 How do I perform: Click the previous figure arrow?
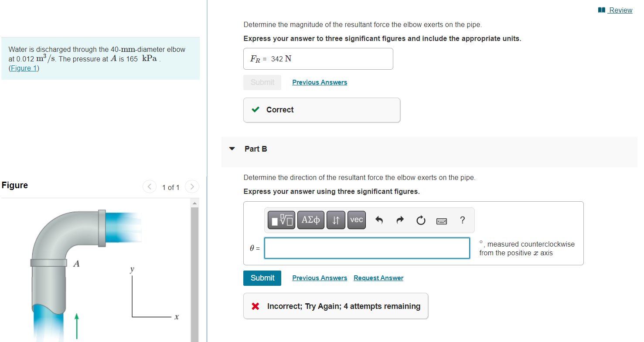pyautogui.click(x=149, y=186)
